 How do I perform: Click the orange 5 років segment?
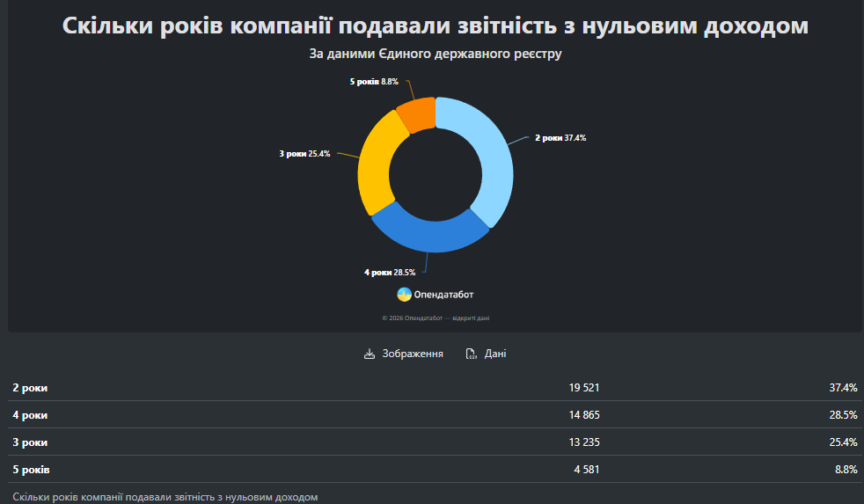[x=418, y=113]
